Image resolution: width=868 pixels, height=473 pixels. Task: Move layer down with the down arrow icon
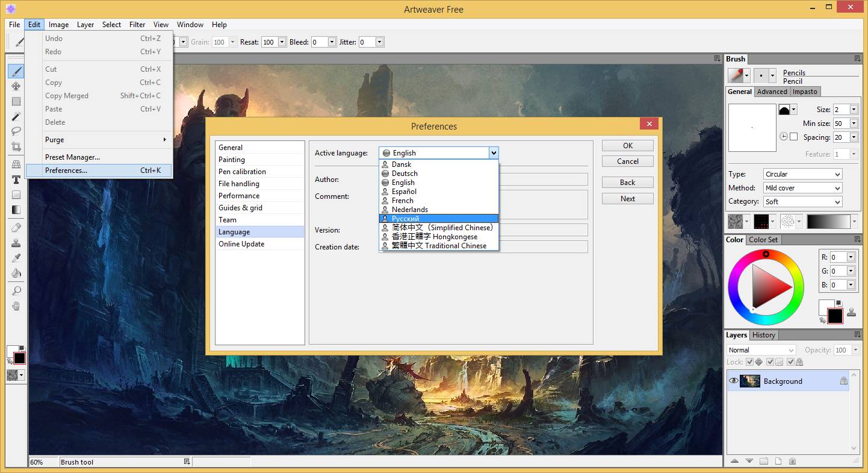pyautogui.click(x=749, y=462)
